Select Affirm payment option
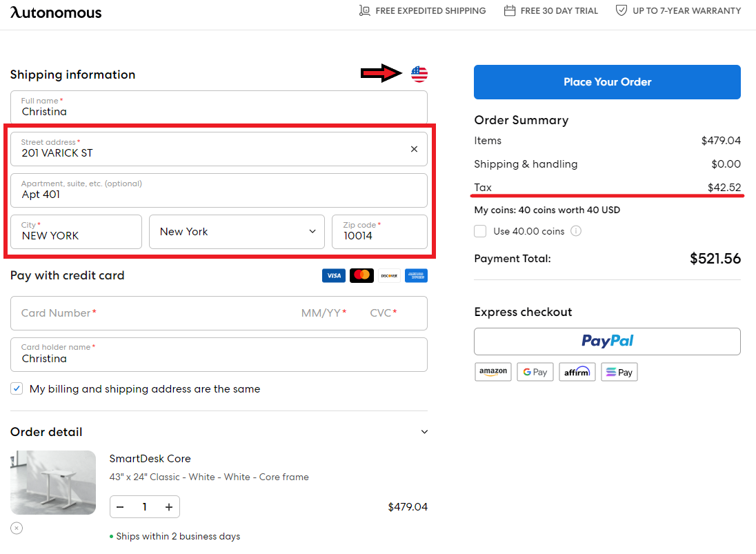Viewport: 756px width, 554px height. coord(577,372)
